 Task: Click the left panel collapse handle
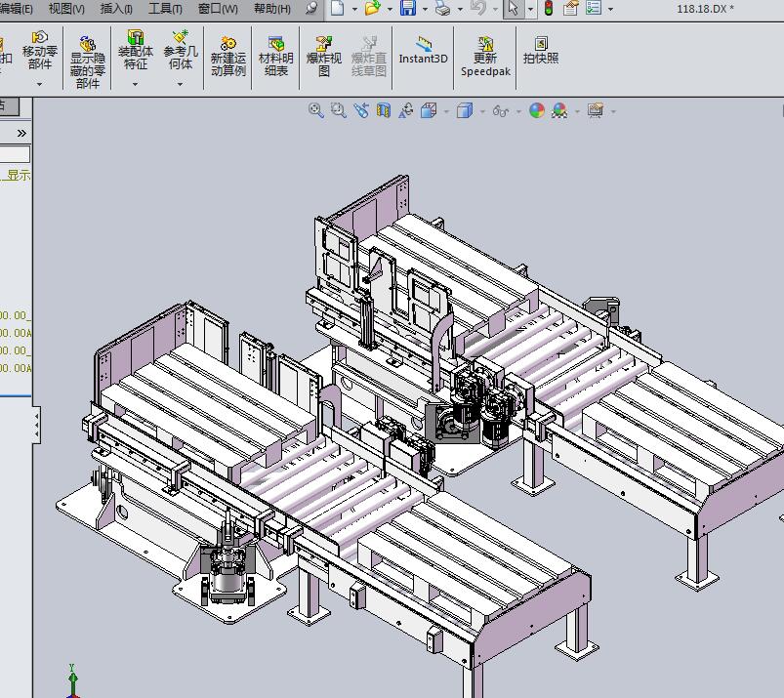[x=36, y=425]
